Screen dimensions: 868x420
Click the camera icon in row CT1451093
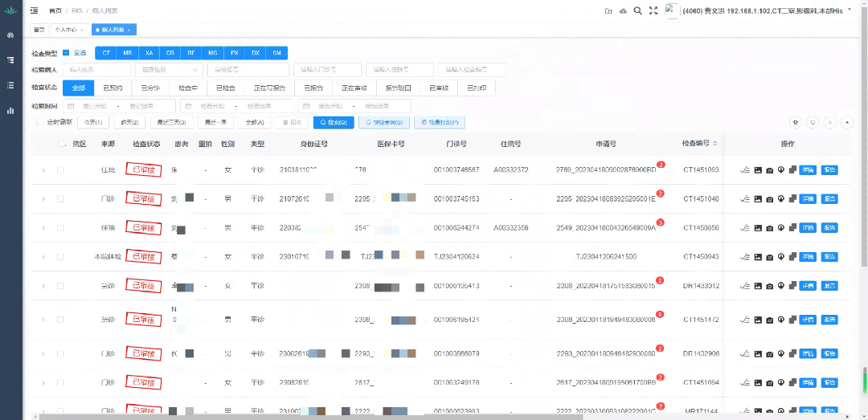[x=769, y=170]
